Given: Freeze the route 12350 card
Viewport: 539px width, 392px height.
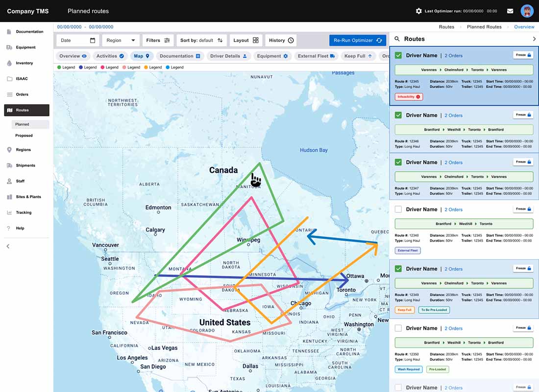Looking at the screenshot, I should 523,327.
